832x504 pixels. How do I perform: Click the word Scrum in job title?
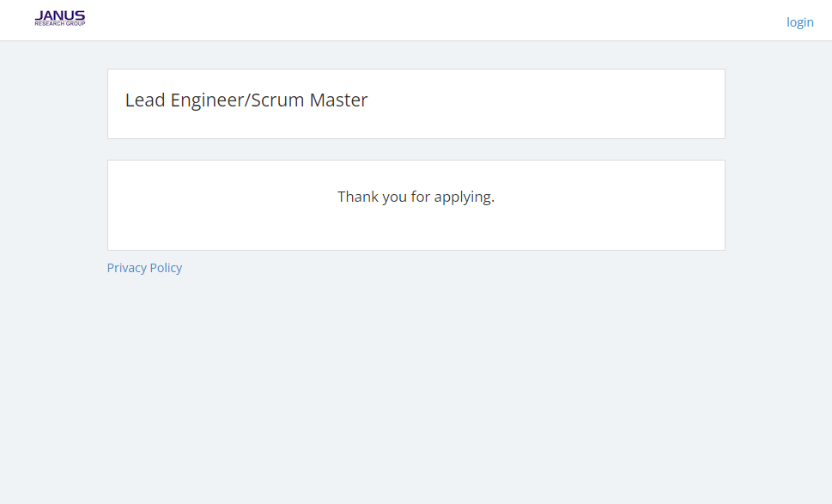click(x=277, y=100)
